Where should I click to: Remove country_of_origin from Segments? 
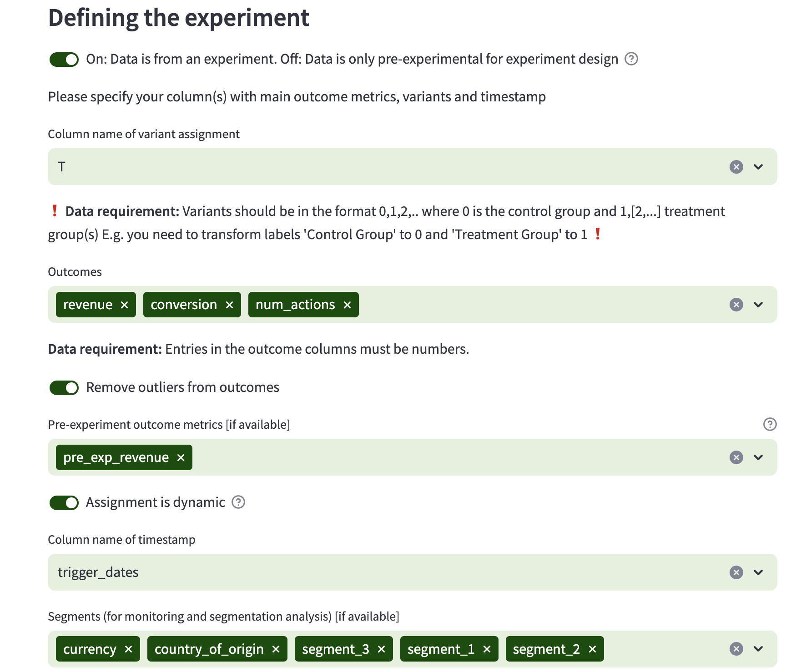pyautogui.click(x=276, y=649)
